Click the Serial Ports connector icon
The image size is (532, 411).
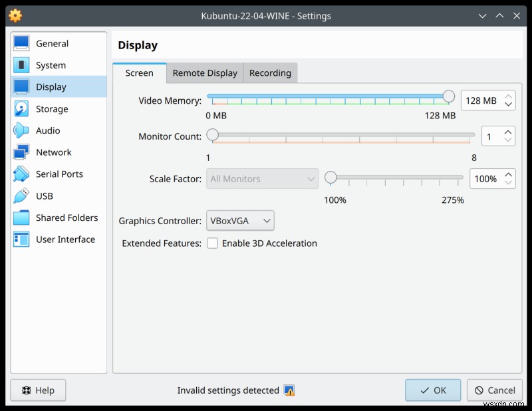[x=21, y=174]
